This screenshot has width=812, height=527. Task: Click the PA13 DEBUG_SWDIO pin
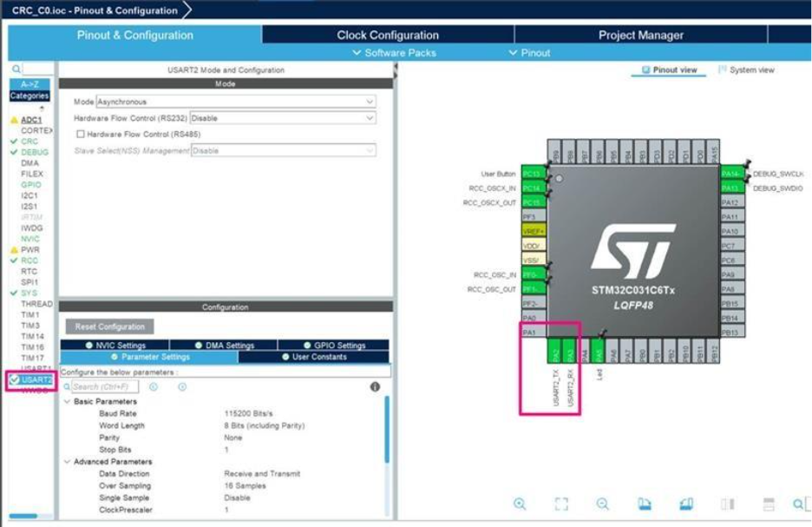click(x=732, y=188)
